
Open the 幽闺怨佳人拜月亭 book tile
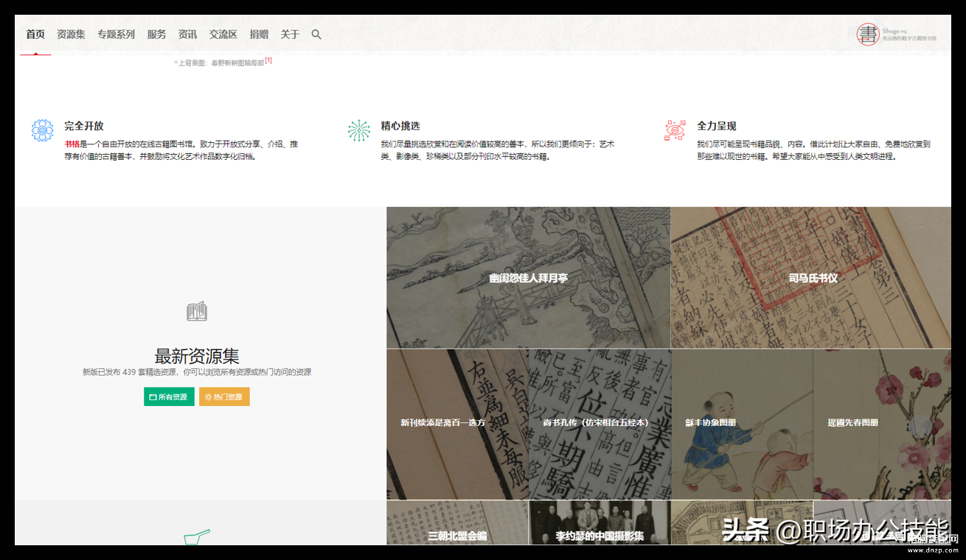528,278
